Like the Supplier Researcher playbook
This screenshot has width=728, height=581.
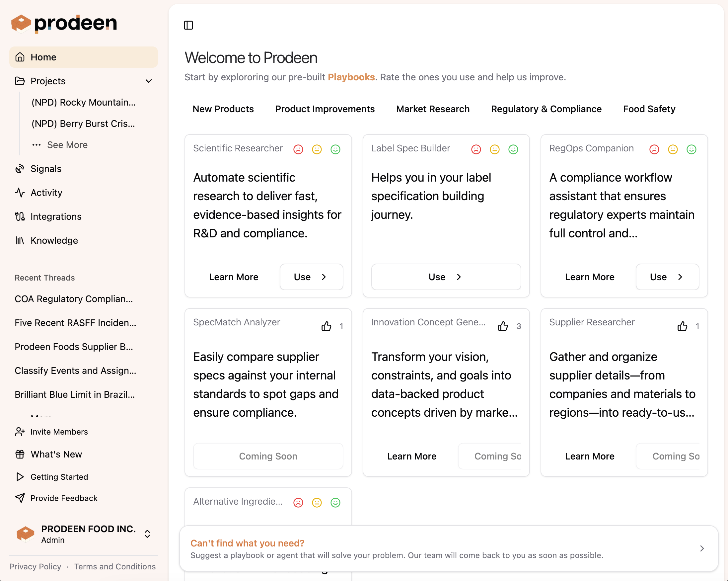(682, 326)
